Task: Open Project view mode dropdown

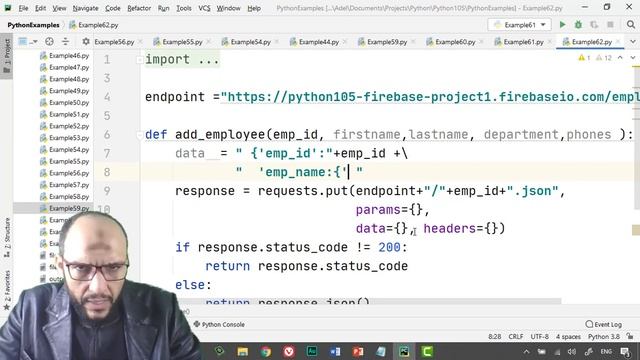Action: pos(28,41)
